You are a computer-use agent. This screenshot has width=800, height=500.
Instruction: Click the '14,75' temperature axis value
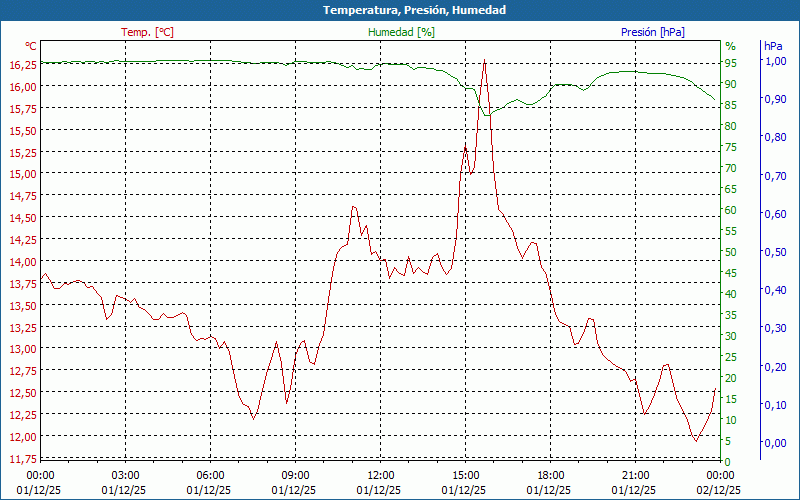coord(23,196)
